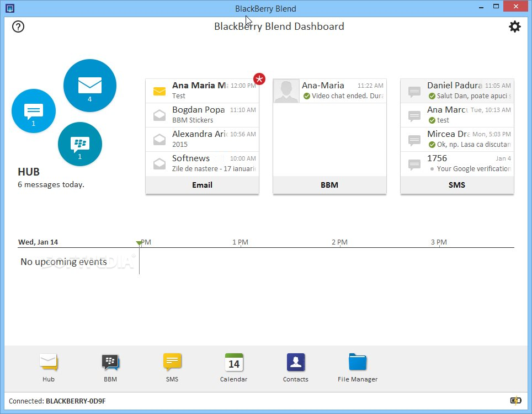Click the yellow unread envelope for Ana Maria
Viewport: 532px width, 414px height.
[x=159, y=91]
